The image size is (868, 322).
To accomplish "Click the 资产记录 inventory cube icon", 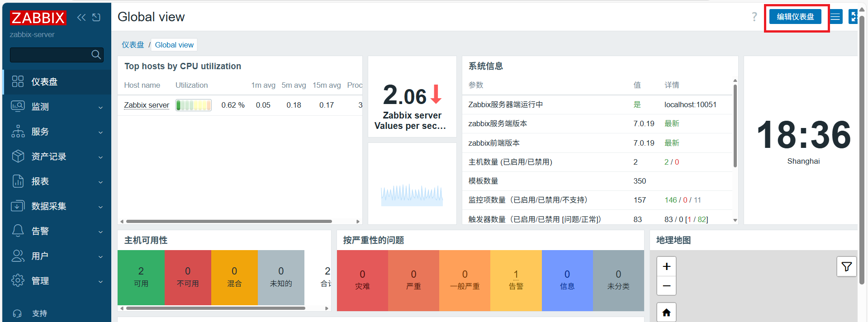I will (18, 156).
